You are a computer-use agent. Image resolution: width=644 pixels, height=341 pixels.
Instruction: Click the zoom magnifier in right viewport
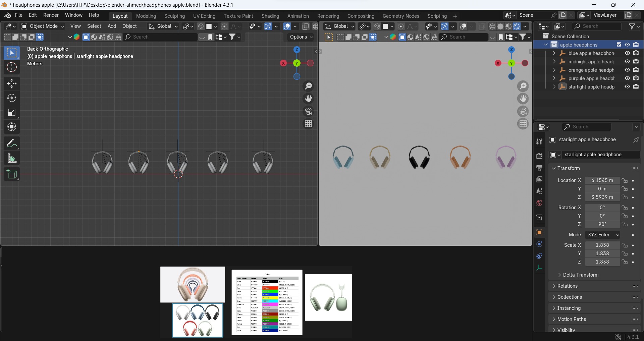(523, 86)
